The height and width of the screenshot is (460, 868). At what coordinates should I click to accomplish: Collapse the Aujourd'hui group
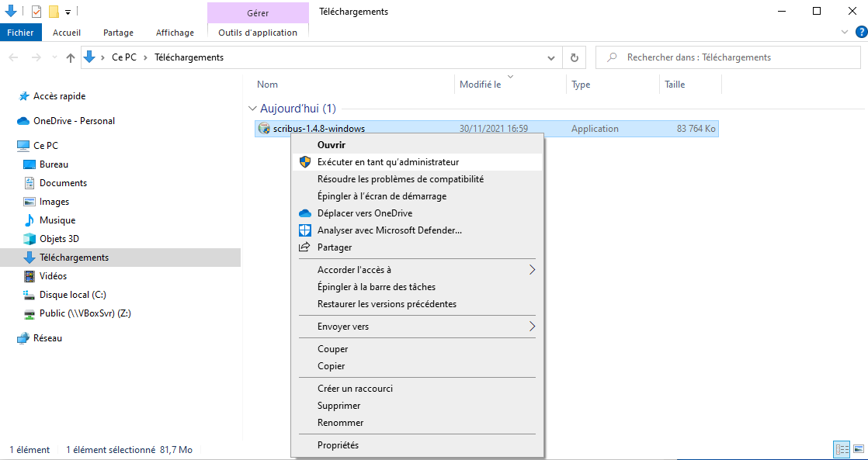pos(252,109)
